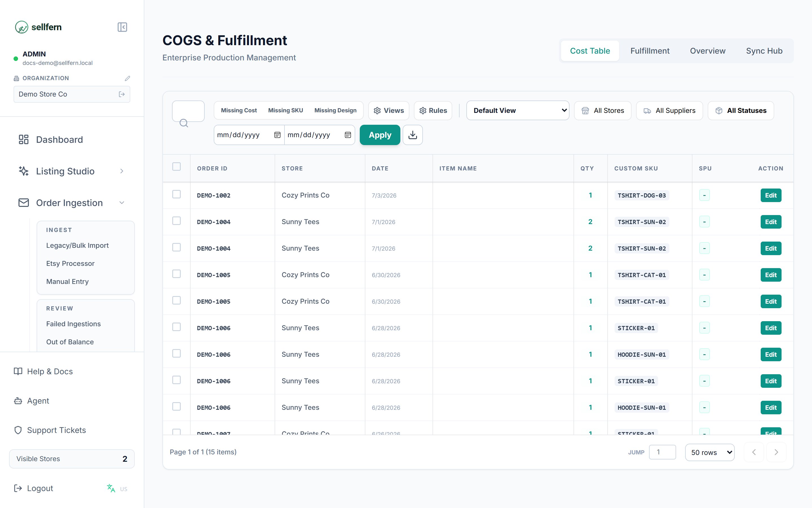812x508 pixels.
Task: Collapse the sidebar panel icon
Action: point(122,27)
